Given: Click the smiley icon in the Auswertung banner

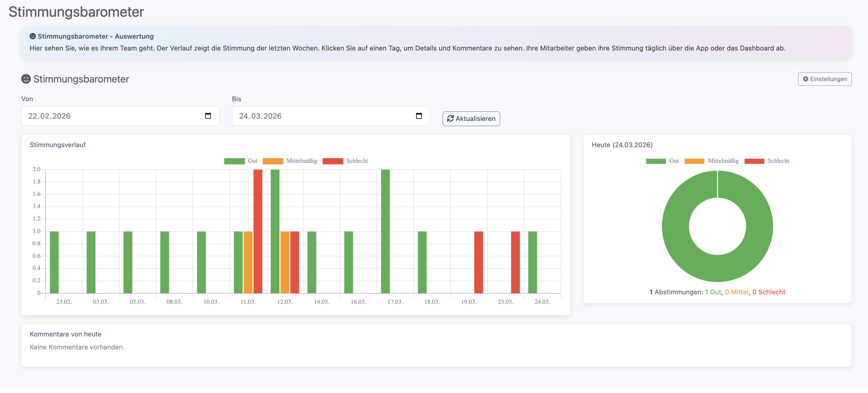Looking at the screenshot, I should coord(33,36).
